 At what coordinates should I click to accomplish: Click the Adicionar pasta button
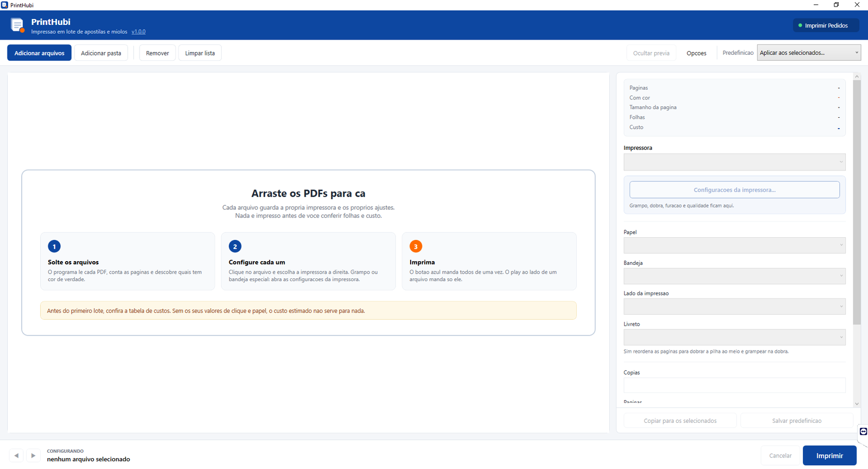coord(101,53)
